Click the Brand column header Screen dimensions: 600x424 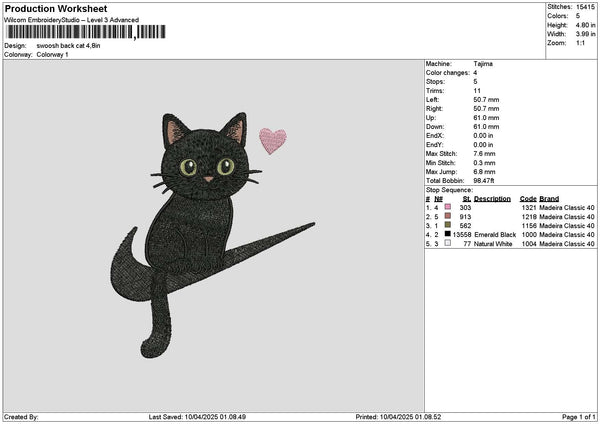coord(549,199)
